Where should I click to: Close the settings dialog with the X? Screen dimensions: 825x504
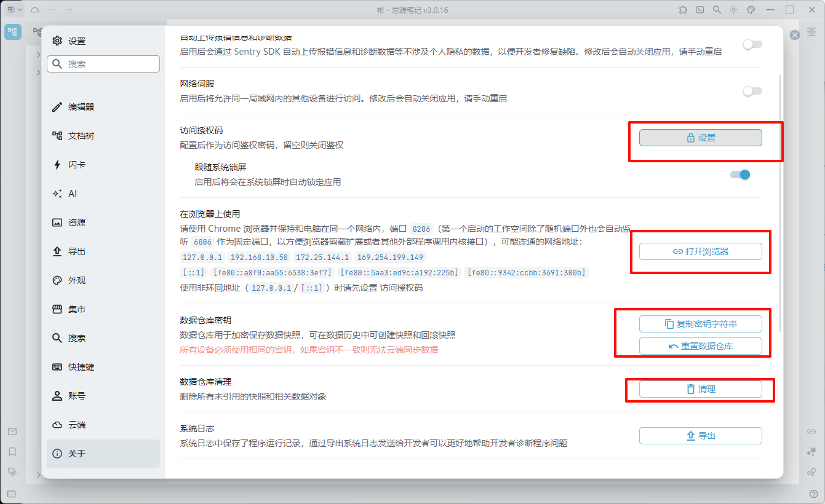tap(795, 35)
